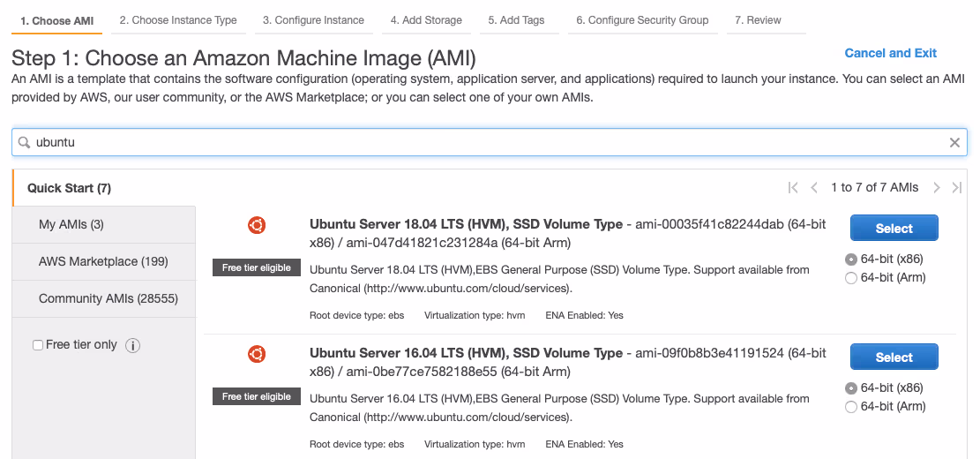Choose 64-bit (x86) for Ubuntu 16.04
The width and height of the screenshot is (980, 459).
[x=850, y=388]
